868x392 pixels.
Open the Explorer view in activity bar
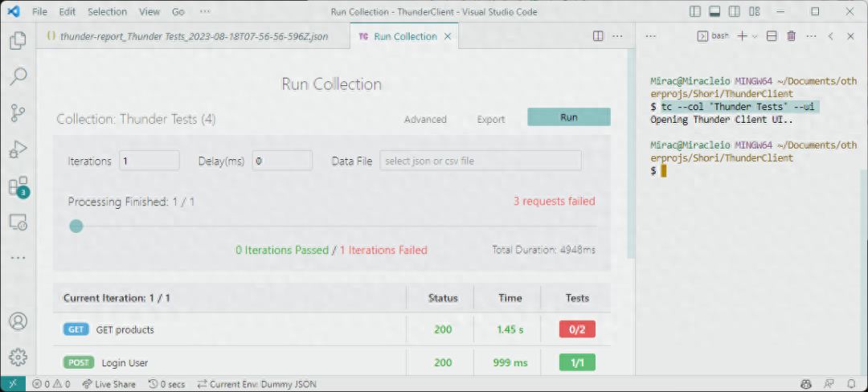coord(18,40)
